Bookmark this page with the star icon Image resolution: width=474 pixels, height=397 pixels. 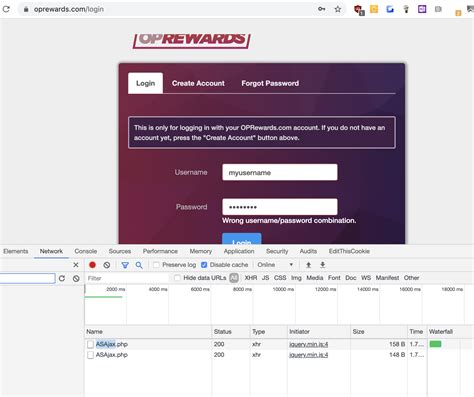(338, 9)
